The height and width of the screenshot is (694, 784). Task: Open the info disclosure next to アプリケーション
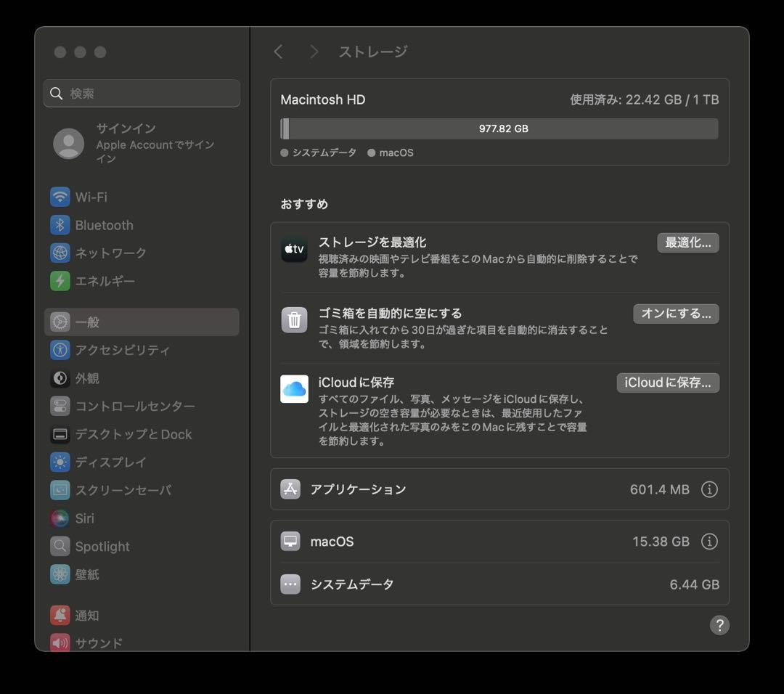[709, 489]
